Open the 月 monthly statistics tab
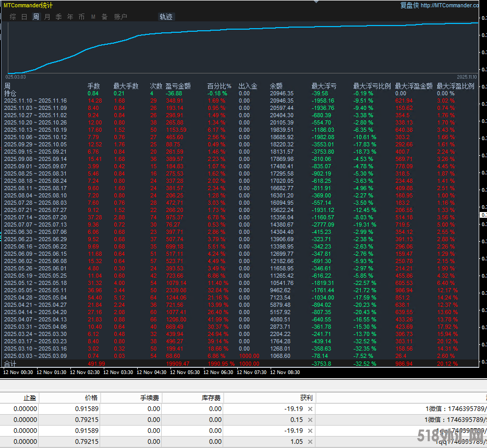 47,17
